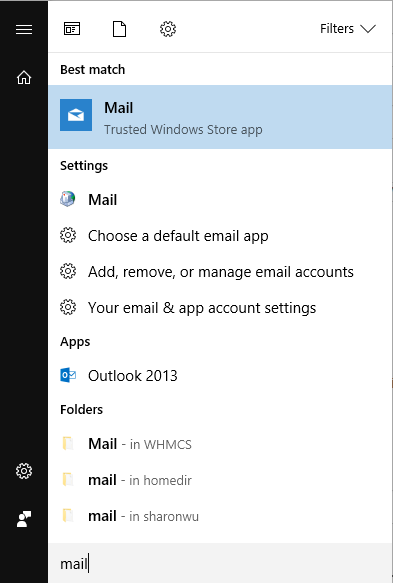Open the mail folder in homedir
393x583 pixels.
pos(220,480)
